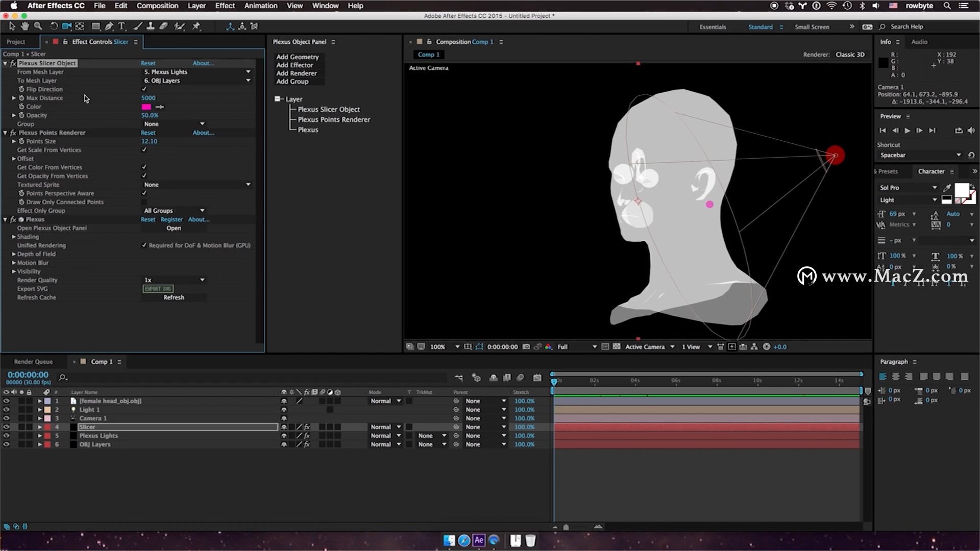Image resolution: width=980 pixels, height=551 pixels.
Task: Select the Puppet Pin tool
Action: pyautogui.click(x=196, y=26)
